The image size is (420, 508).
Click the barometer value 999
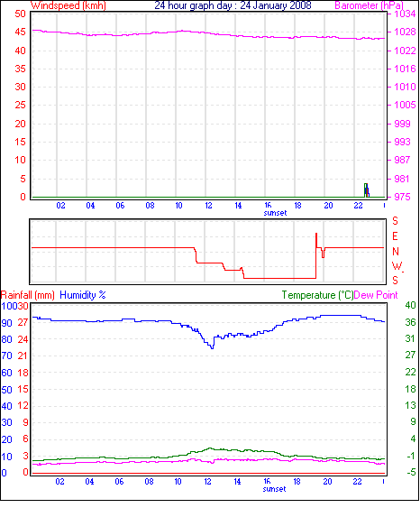pos(402,124)
